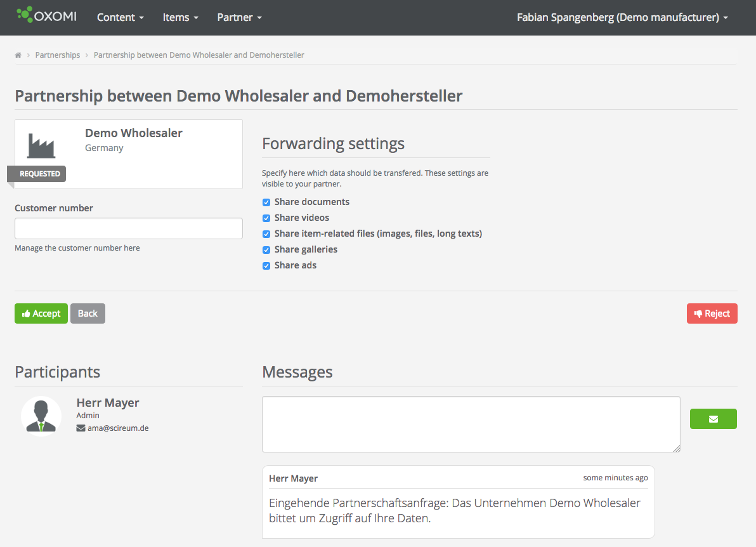Image resolution: width=756 pixels, height=547 pixels.
Task: Open the Partner dropdown
Action: click(239, 18)
